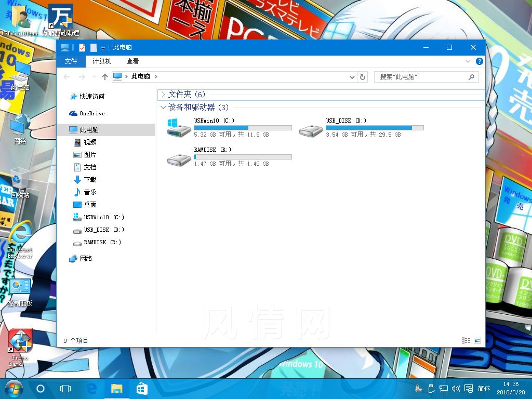The width and height of the screenshot is (532, 399).
Task: Select the USBWin10 (C:) drive tile
Action: click(229, 128)
